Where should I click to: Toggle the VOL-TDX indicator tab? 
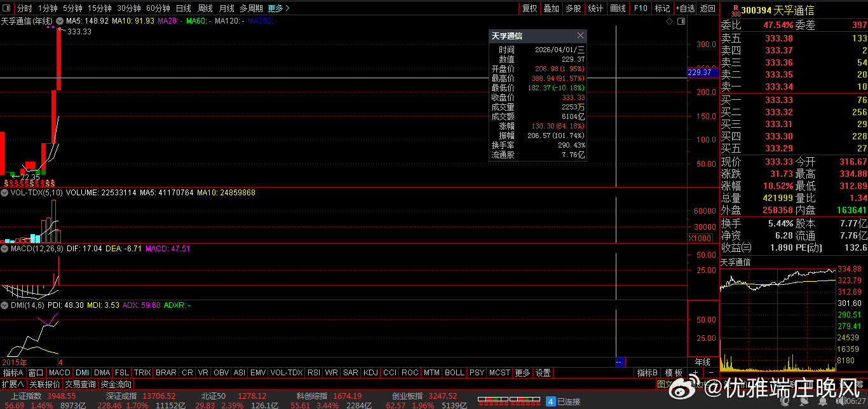(x=287, y=373)
